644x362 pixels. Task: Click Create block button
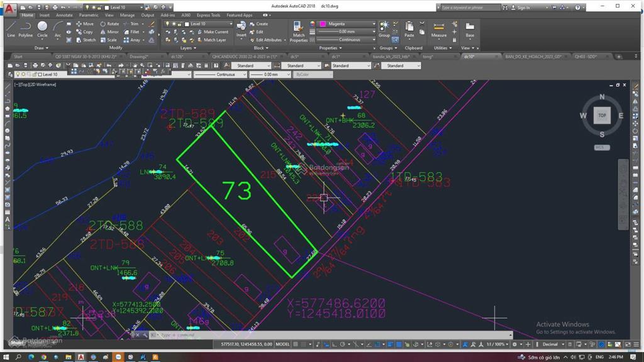click(x=258, y=24)
